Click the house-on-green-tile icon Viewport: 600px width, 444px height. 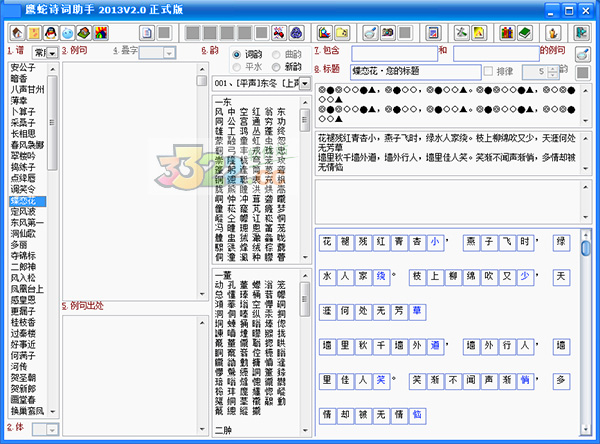84,33
